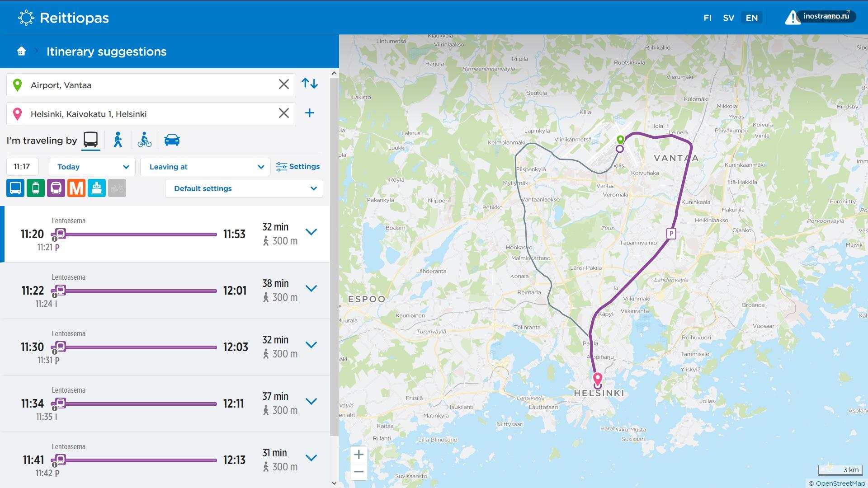868x488 pixels.
Task: Select car travel mode icon
Action: point(172,140)
